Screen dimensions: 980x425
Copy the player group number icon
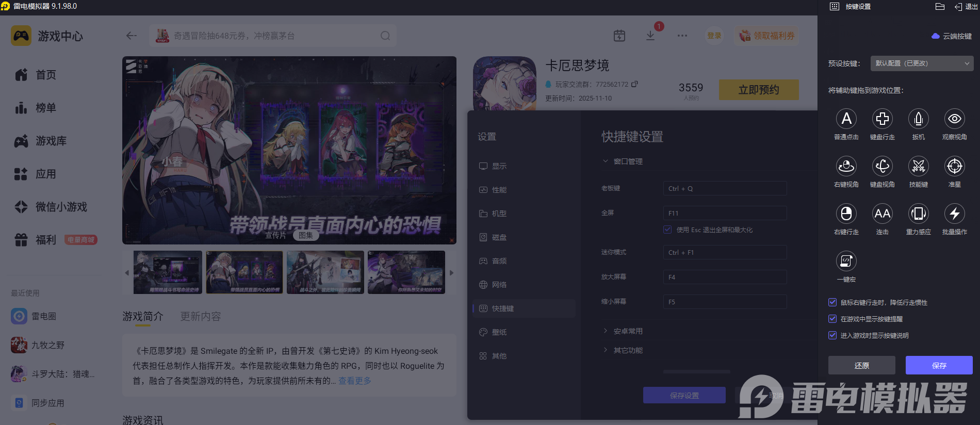coord(635,84)
